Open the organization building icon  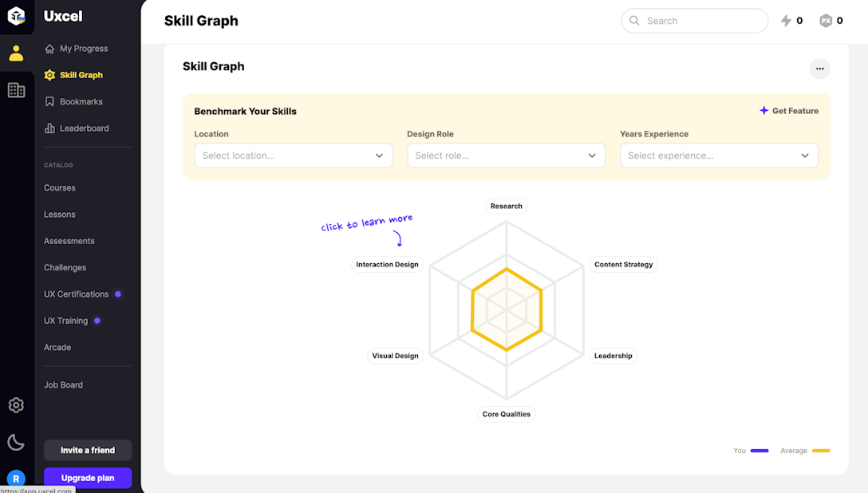(16, 90)
